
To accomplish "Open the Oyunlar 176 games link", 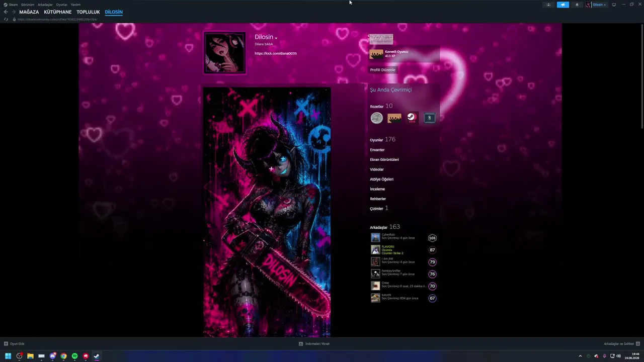I will (x=382, y=139).
